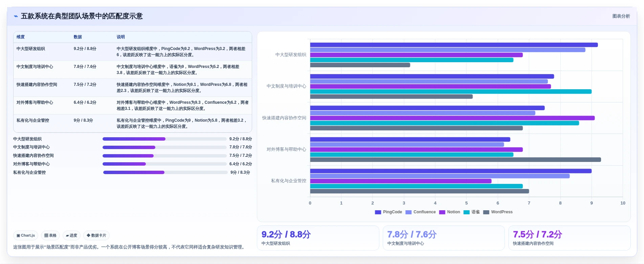This screenshot has width=644, height=264.
Task: Click the 私有化与企业管控 progress bar
Action: pos(165,172)
